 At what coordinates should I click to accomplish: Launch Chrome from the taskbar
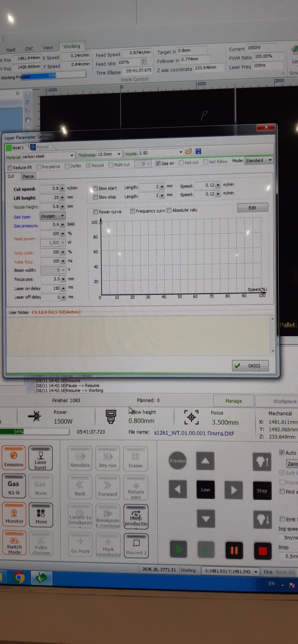(19, 577)
